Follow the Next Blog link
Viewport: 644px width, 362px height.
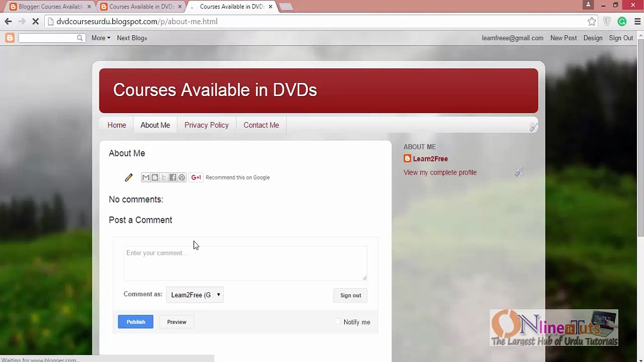point(132,38)
